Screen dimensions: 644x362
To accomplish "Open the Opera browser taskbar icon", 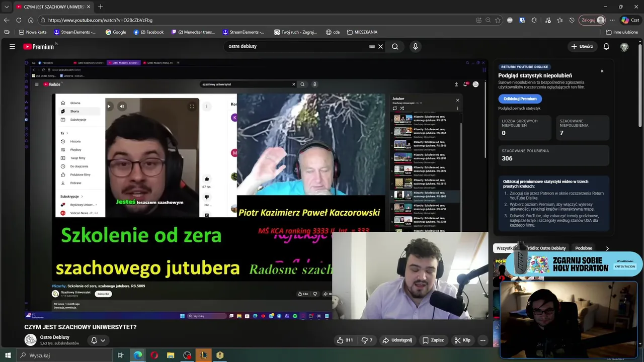I will pos(154,355).
